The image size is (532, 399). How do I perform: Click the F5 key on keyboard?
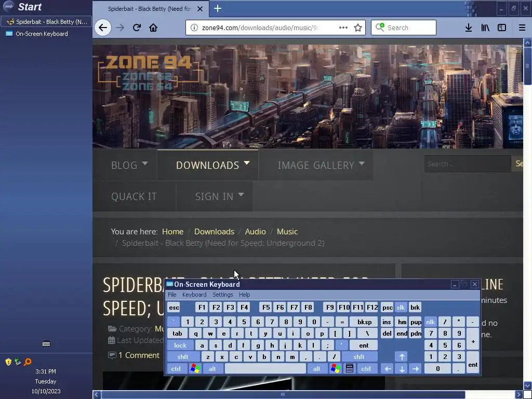pyautogui.click(x=266, y=308)
